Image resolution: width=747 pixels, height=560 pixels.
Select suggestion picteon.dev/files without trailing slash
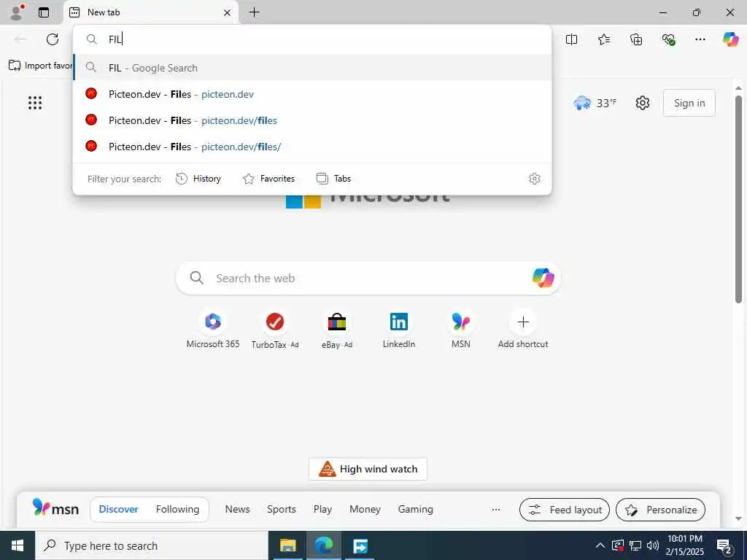(312, 120)
